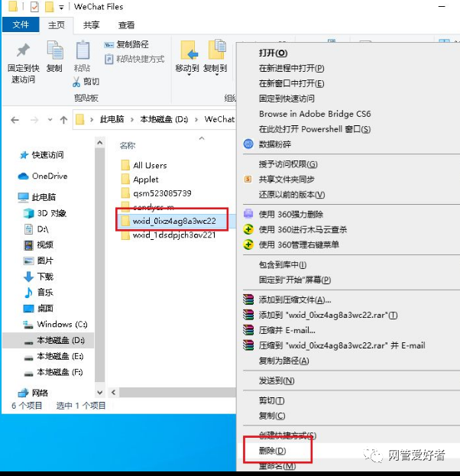Click the Move To folder icon
Screen dimensions: 460x476
[189, 50]
